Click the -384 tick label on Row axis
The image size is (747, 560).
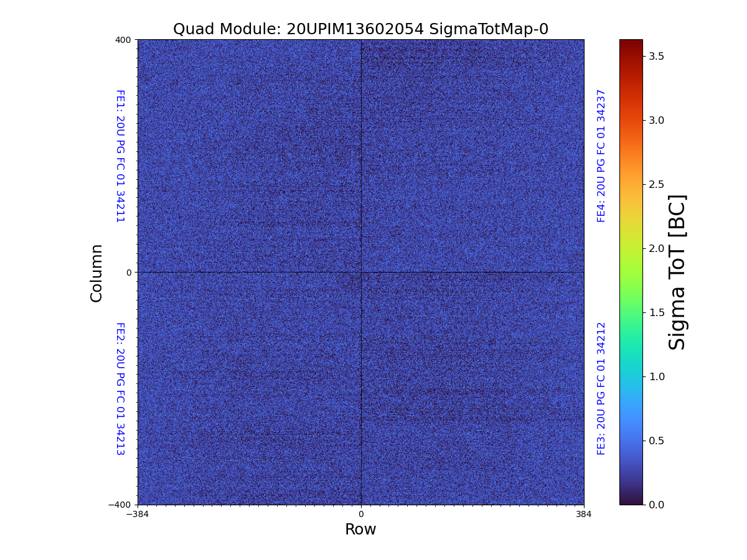[x=138, y=515]
